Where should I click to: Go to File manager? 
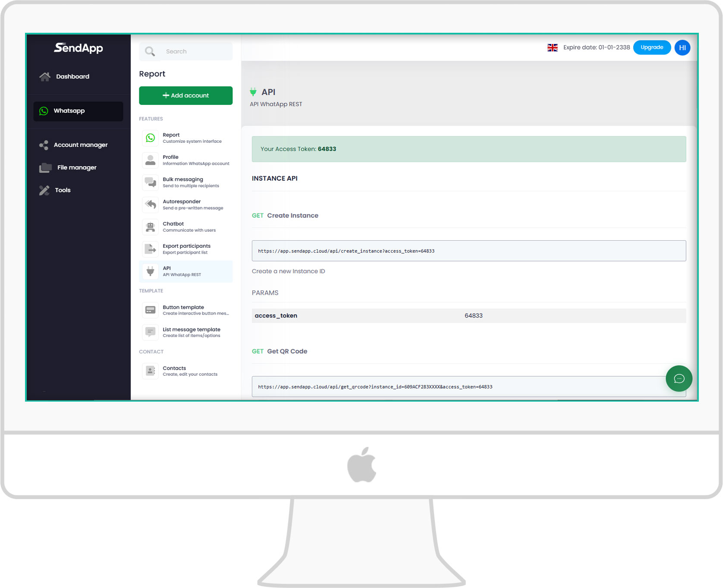tap(77, 167)
